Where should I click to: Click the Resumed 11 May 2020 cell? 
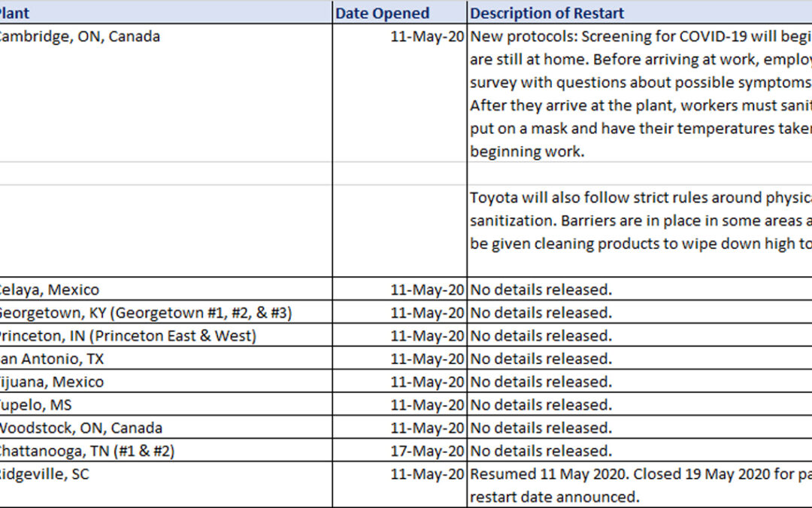click(639, 484)
